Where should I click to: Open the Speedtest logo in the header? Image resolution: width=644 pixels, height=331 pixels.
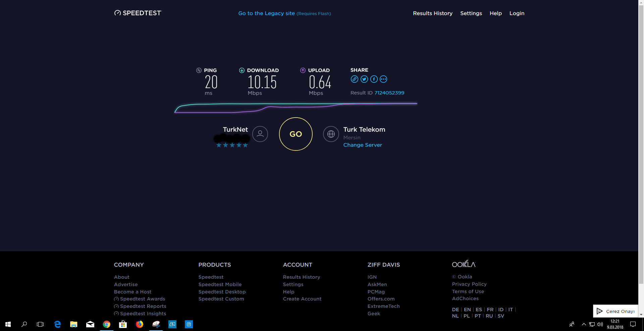[138, 13]
